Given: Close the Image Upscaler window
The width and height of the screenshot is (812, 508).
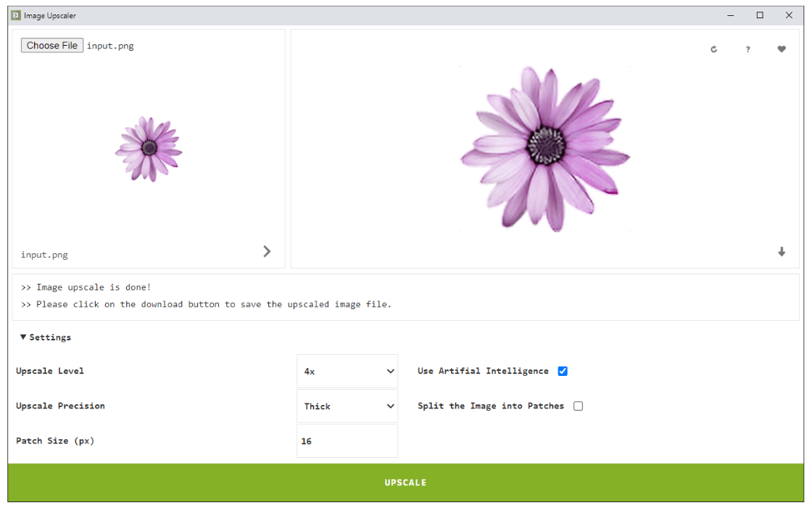Looking at the screenshot, I should [x=789, y=15].
